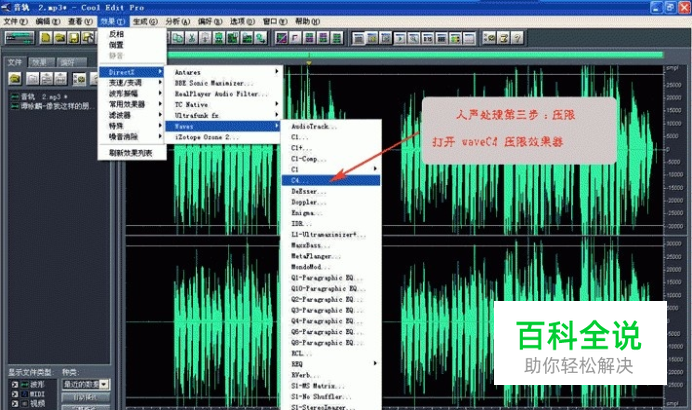Select 反相 in the effects menu
692x410 pixels.
[x=132, y=34]
